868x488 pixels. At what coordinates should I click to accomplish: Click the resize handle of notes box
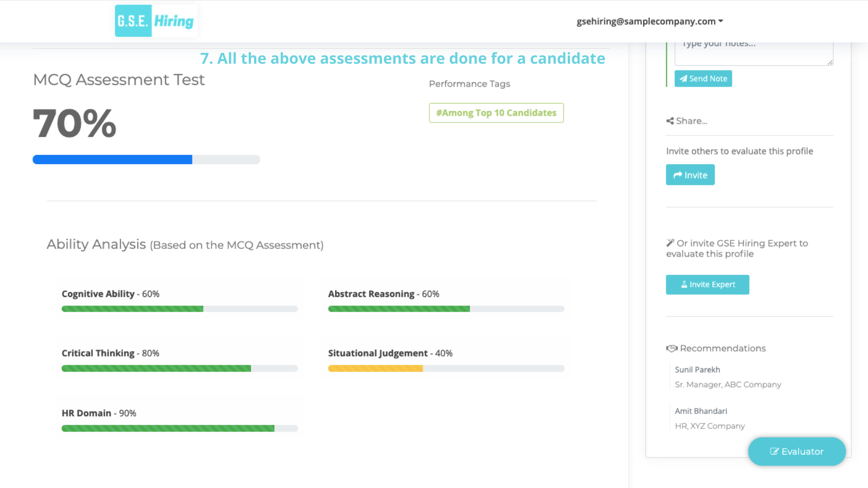click(830, 63)
